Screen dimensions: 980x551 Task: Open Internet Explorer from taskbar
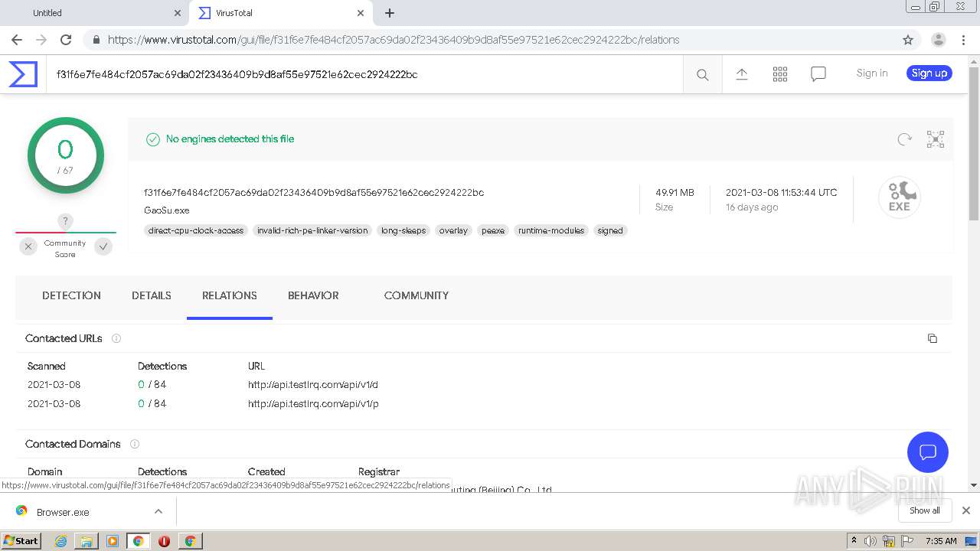pos(61,541)
